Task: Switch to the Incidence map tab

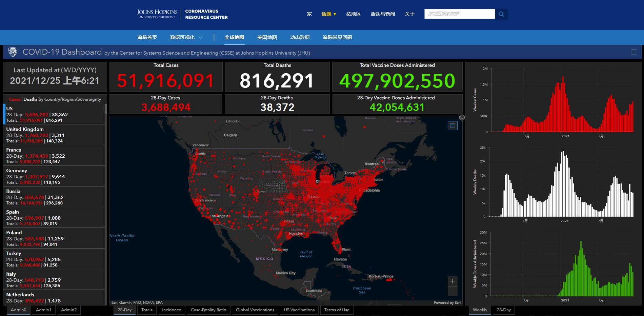Action: 172,310
